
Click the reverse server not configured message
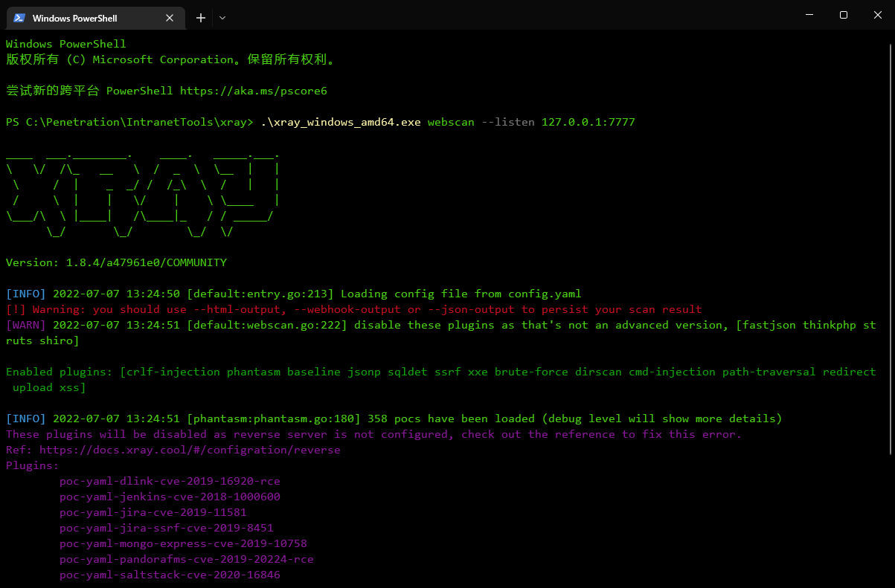click(374, 434)
